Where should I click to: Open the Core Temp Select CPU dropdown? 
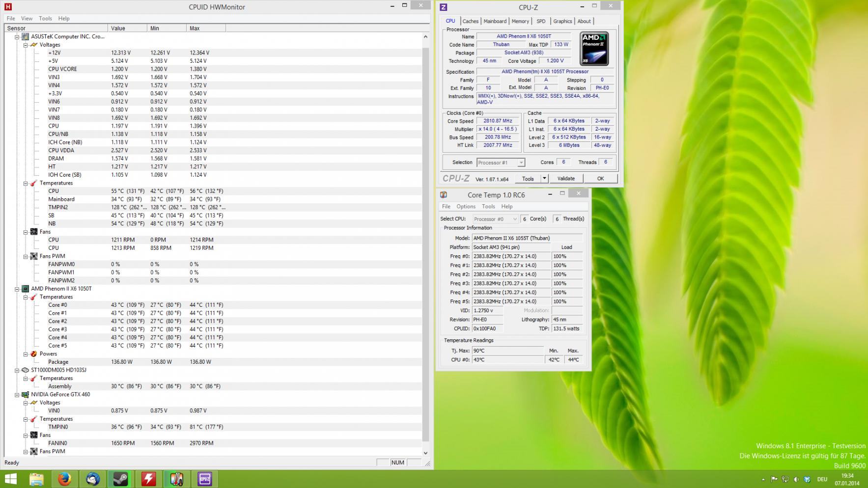pyautogui.click(x=495, y=219)
